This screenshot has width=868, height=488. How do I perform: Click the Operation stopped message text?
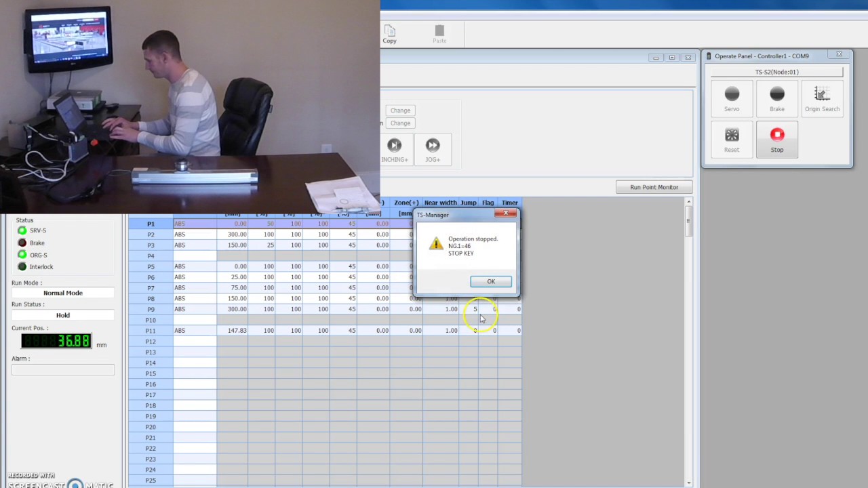tap(473, 239)
